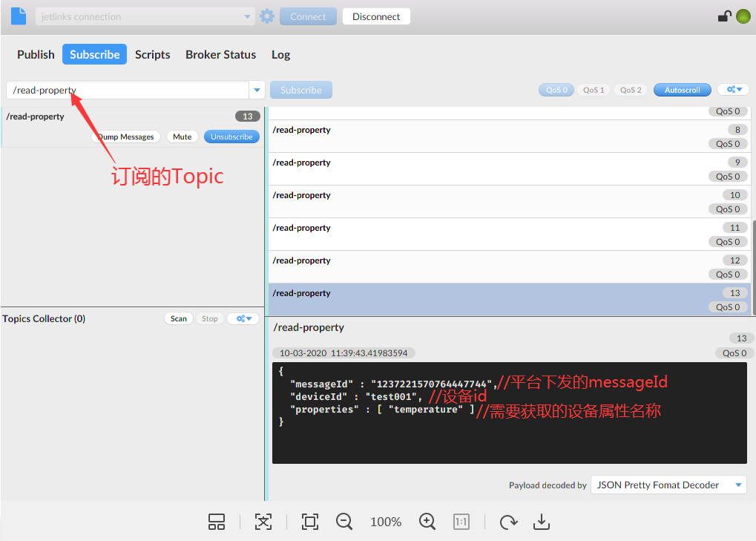The height and width of the screenshot is (541, 756).
Task: Switch to the Publish tab
Action: pyautogui.click(x=36, y=54)
